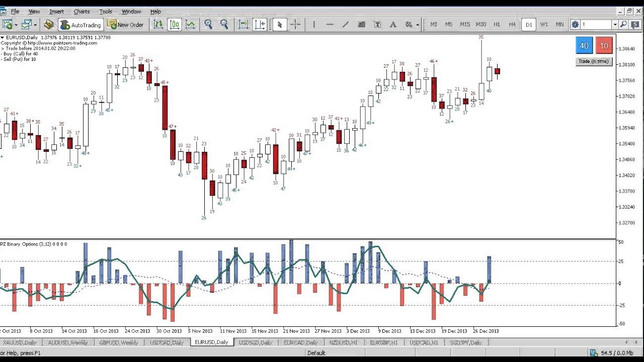Expand the Profiles dropdown arrow

pos(34,25)
